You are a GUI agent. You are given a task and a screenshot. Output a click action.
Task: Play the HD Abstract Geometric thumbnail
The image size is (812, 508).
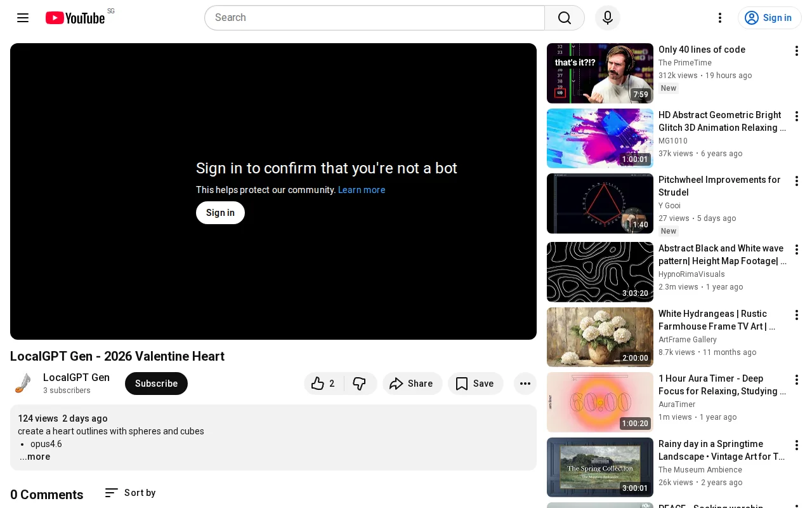tap(600, 138)
